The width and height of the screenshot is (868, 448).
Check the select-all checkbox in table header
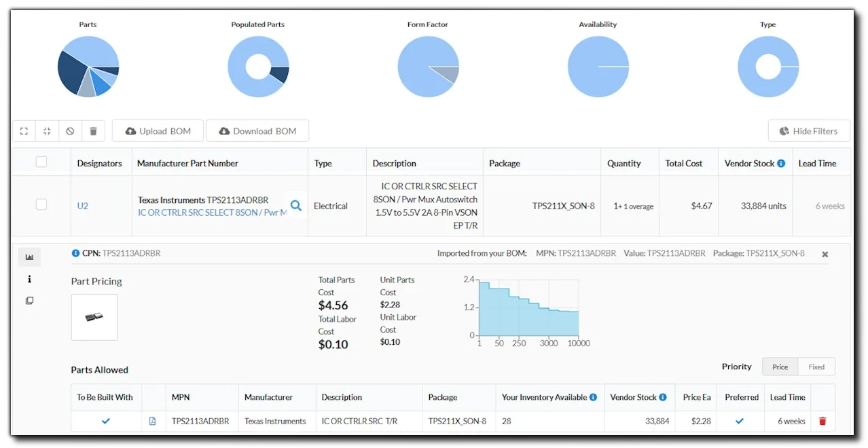pyautogui.click(x=41, y=162)
